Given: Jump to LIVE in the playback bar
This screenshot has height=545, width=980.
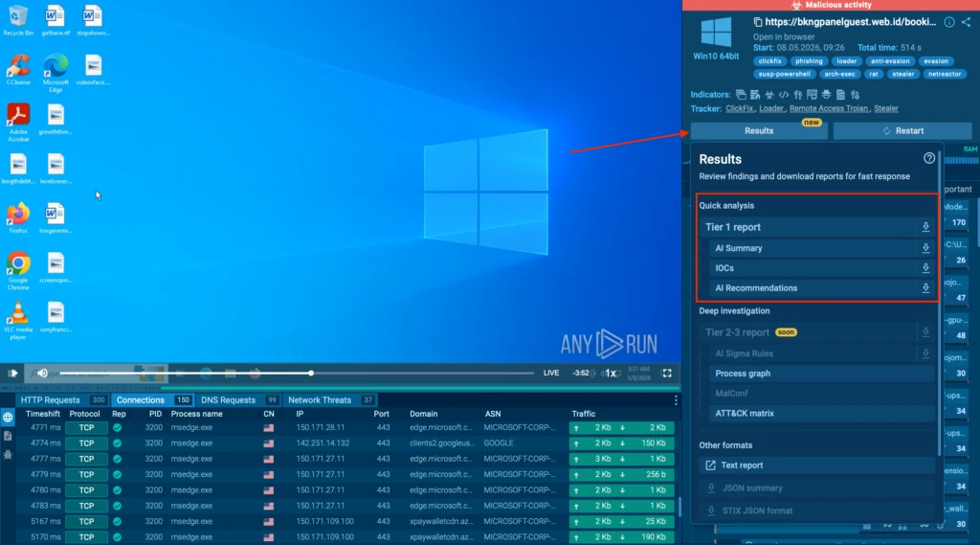Looking at the screenshot, I should (x=551, y=373).
